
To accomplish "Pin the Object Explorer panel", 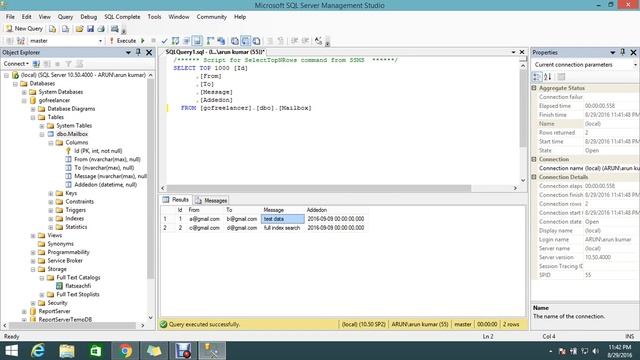I will pyautogui.click(x=138, y=52).
